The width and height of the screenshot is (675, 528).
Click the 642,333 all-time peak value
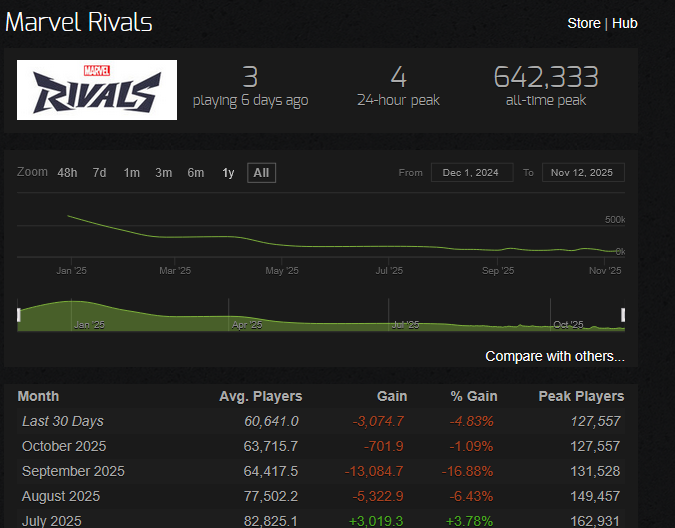[546, 77]
